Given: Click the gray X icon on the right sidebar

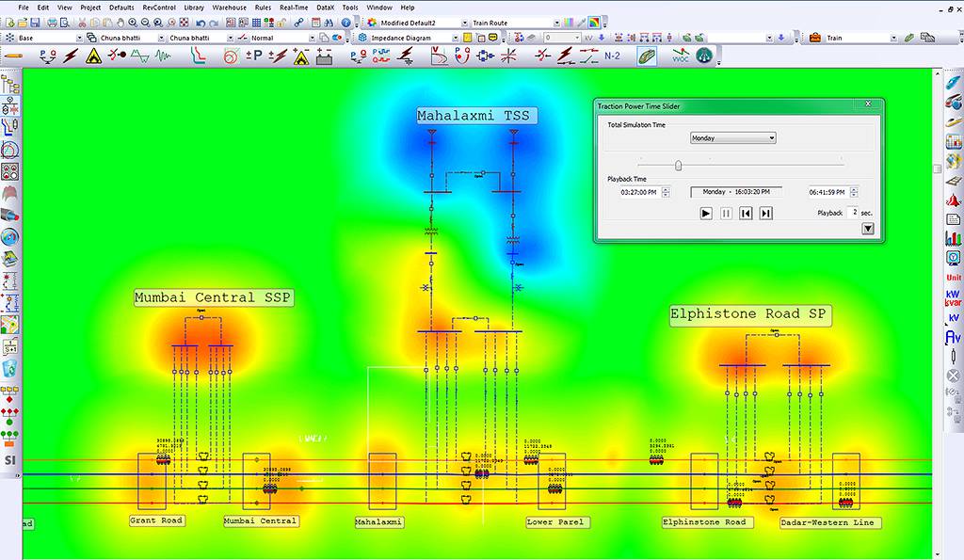Looking at the screenshot, I should 952,374.
